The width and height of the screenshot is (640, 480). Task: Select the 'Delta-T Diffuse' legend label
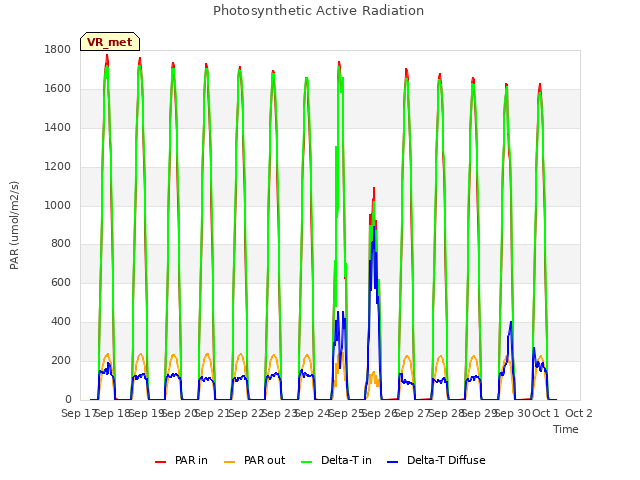tap(446, 460)
